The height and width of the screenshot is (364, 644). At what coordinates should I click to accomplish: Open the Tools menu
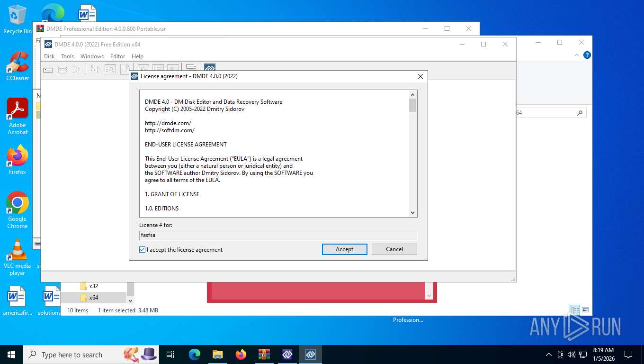67,56
